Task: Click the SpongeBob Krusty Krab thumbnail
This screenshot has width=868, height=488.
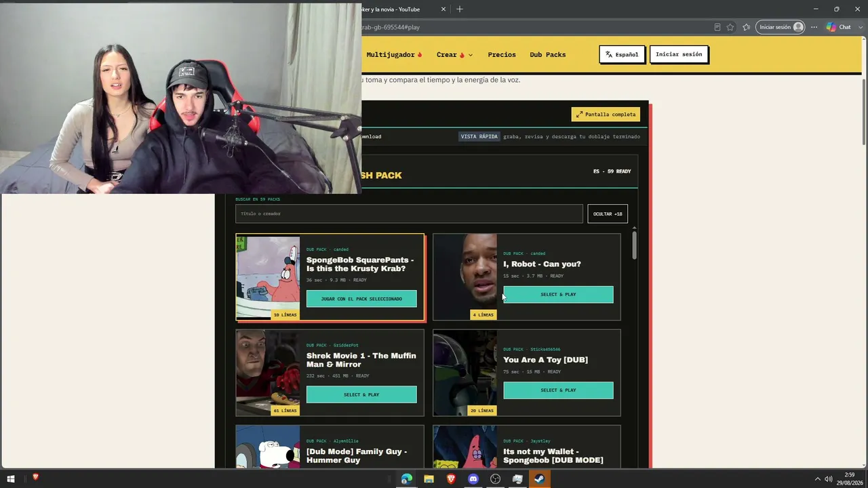Action: [268, 277]
